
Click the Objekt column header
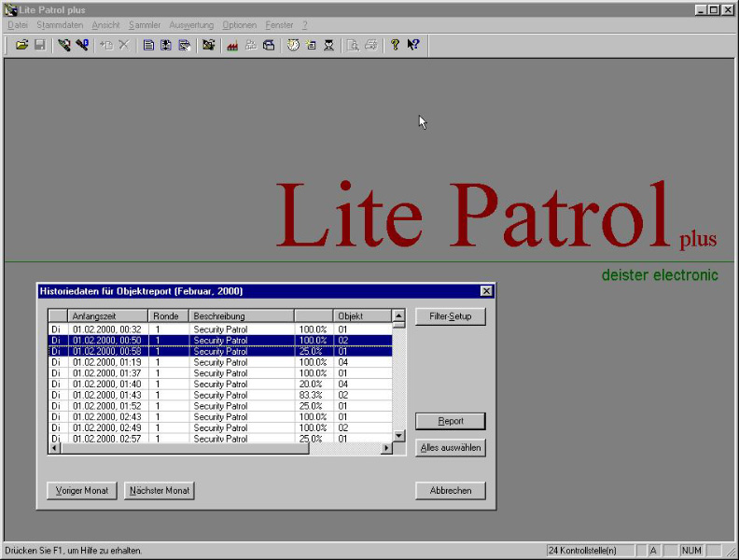[x=362, y=315]
